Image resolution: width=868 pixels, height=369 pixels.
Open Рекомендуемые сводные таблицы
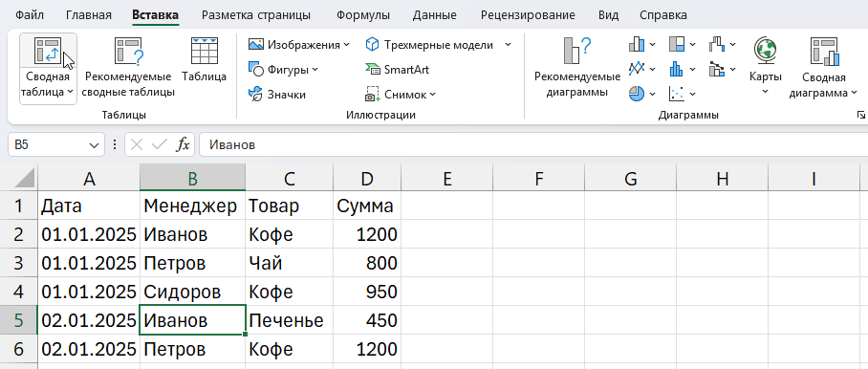tap(128, 68)
